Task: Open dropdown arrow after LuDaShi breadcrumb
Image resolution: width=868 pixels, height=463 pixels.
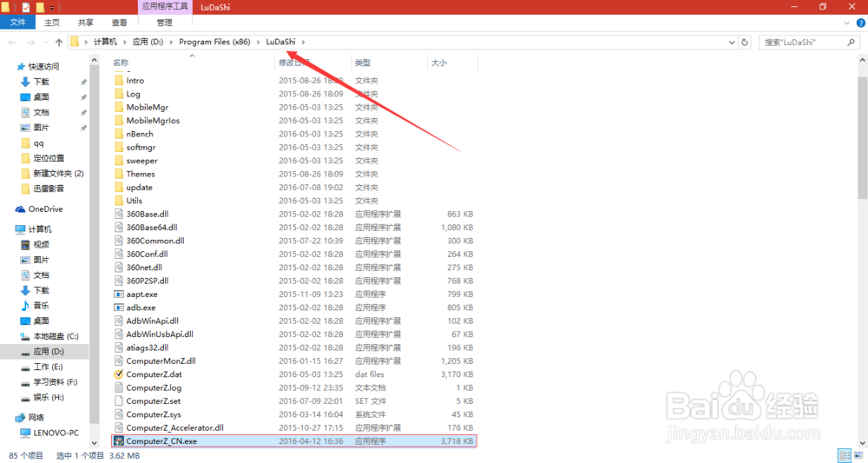Action: (x=303, y=42)
